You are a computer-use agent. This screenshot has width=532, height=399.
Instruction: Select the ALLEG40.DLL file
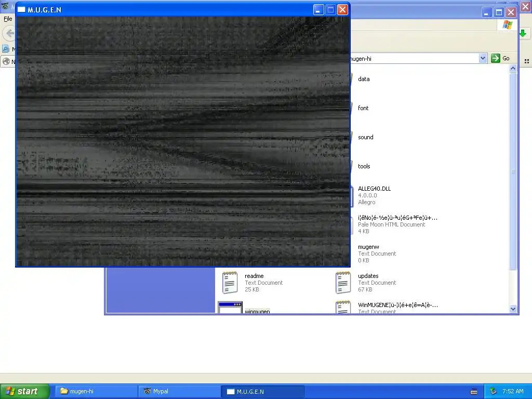(374, 189)
